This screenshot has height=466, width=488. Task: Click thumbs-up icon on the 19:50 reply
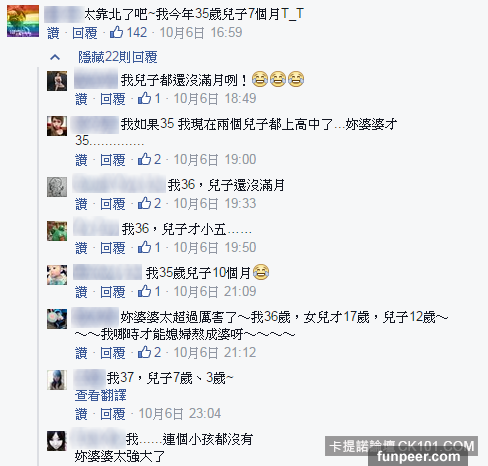click(144, 247)
